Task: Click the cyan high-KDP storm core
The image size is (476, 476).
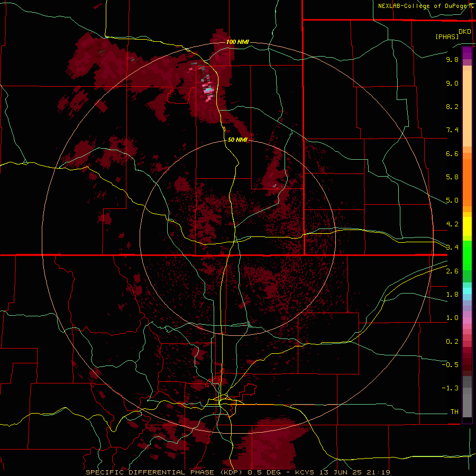Action: 208,90
